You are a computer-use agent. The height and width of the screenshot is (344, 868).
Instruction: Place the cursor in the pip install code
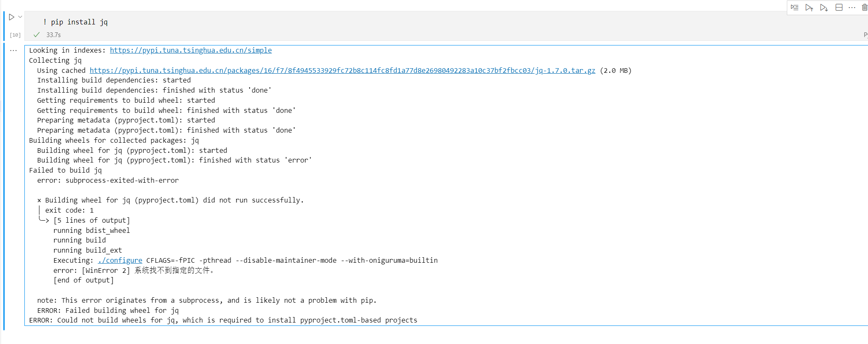tap(79, 22)
